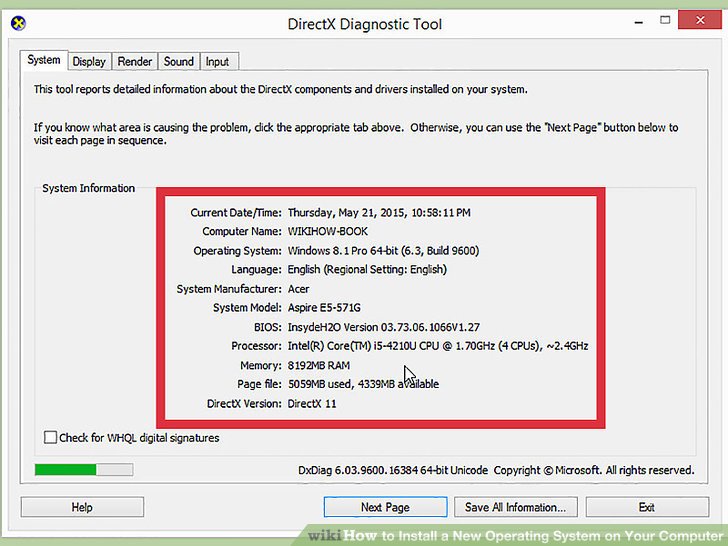This screenshot has width=728, height=546.
Task: Click the memory value 8192MB RAM
Action: tap(319, 365)
